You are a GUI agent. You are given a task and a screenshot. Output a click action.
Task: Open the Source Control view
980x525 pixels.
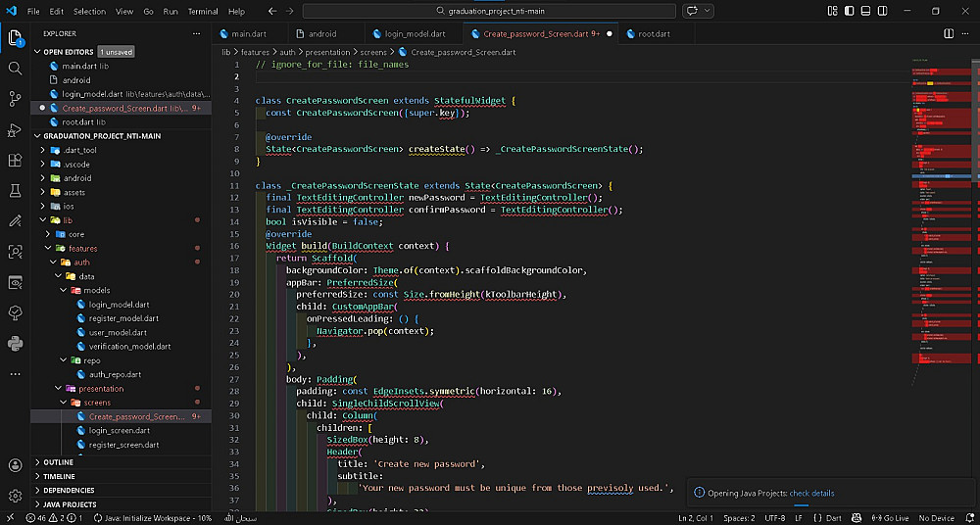point(15,99)
